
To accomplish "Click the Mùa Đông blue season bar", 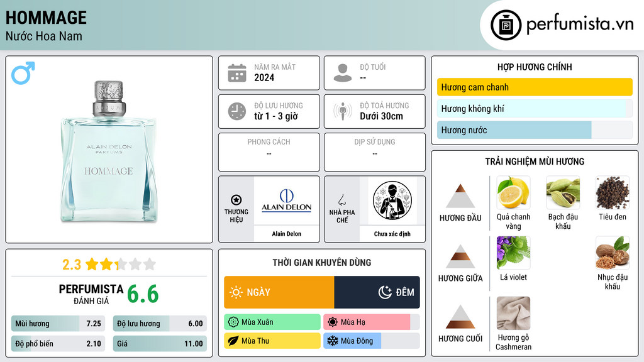I will tap(371, 341).
